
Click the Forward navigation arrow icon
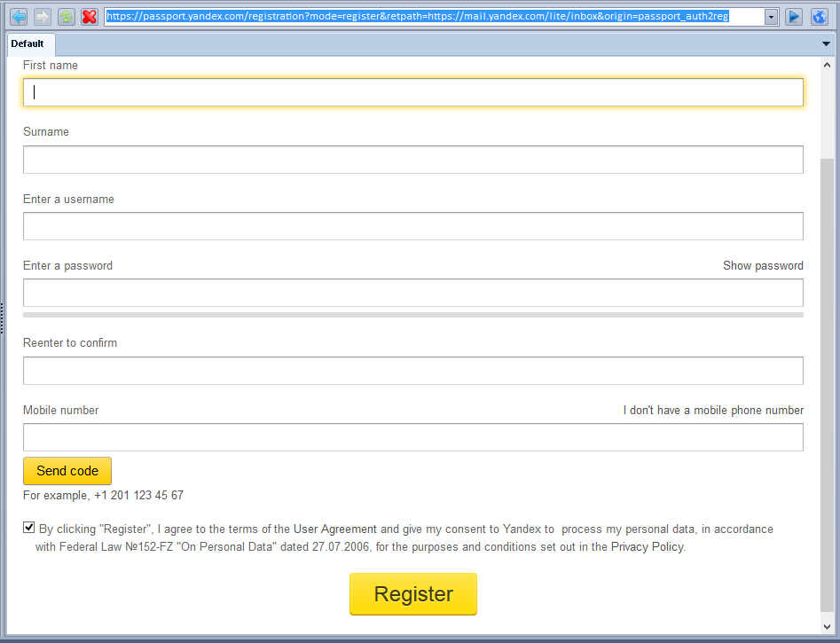[42, 17]
